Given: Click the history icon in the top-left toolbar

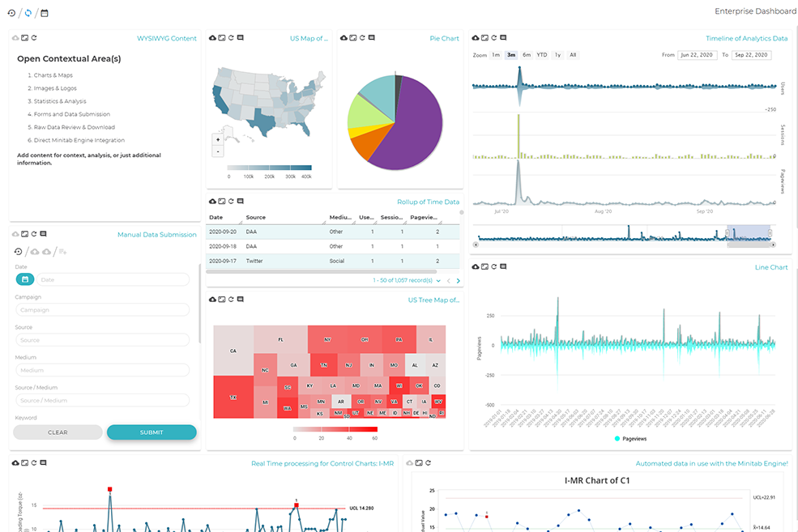Looking at the screenshot, I should (x=11, y=13).
